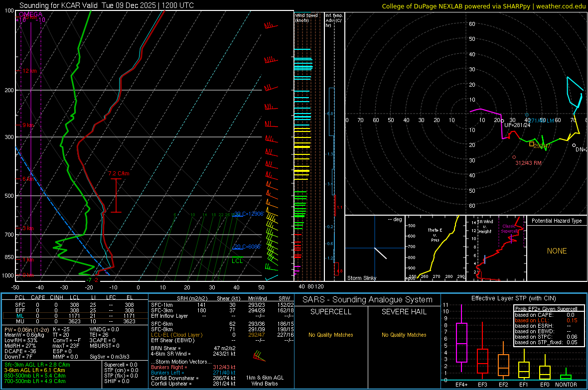Select the SFC parcel row
The height and width of the screenshot is (390, 588).
point(74,305)
